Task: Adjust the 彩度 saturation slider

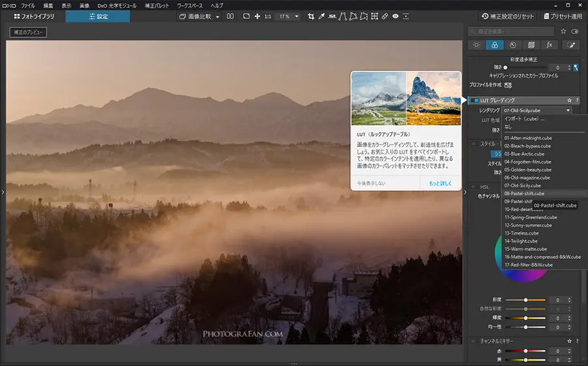Action: pos(525,300)
